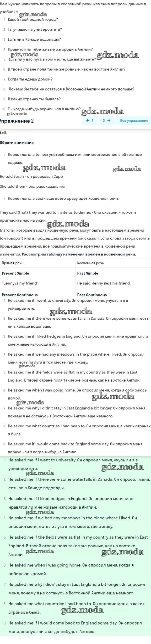
Task: Click the 'Прямая речь' table header
Action: pyautogui.click(x=12, y=263)
